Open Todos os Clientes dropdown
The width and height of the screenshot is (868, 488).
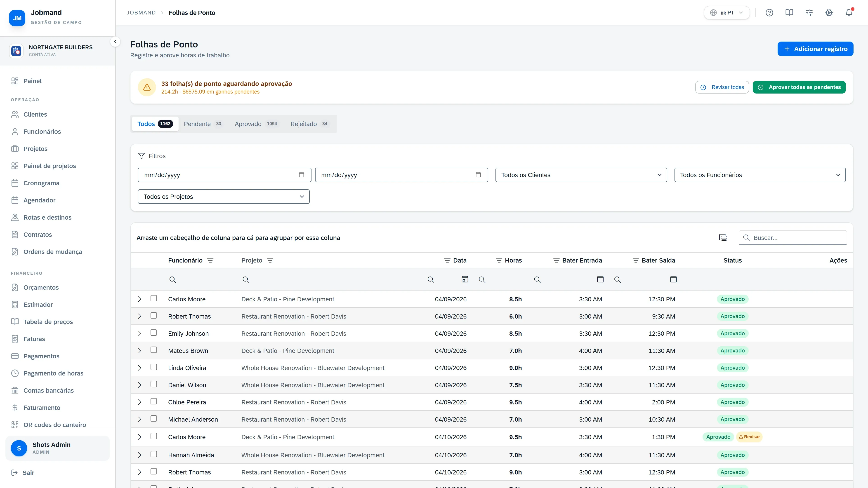pyautogui.click(x=581, y=175)
